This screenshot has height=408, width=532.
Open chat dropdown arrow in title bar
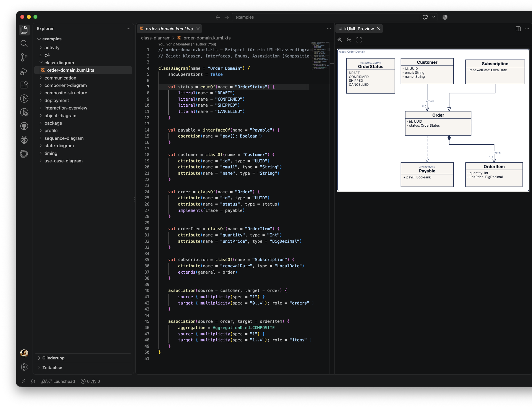(x=433, y=17)
